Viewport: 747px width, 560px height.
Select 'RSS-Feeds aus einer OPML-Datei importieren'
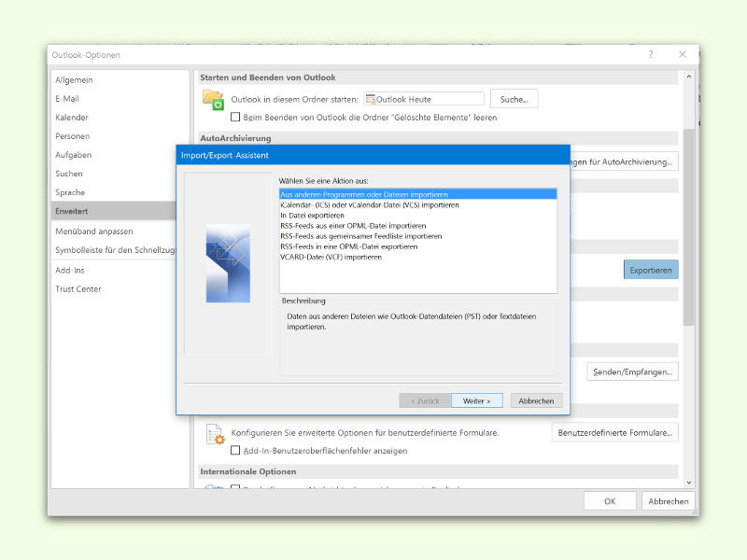pos(417,226)
